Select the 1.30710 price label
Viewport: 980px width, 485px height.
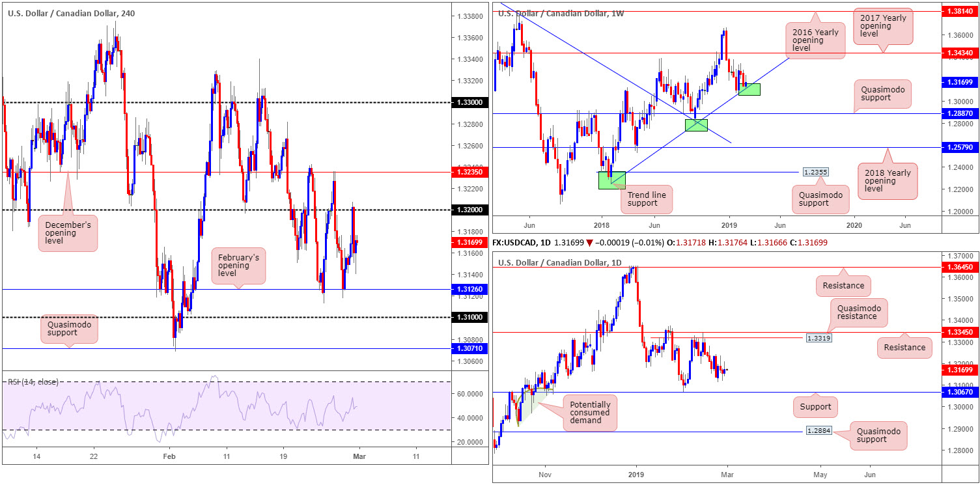click(470, 349)
